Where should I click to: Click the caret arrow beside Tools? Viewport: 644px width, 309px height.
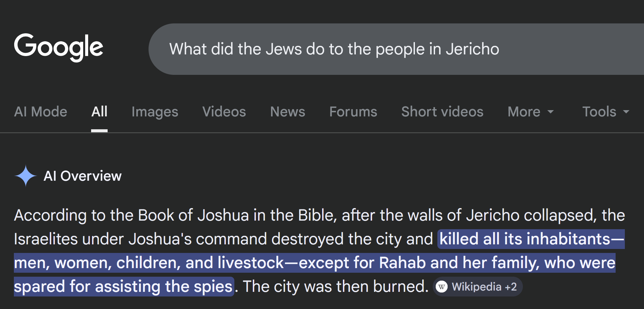click(x=626, y=112)
